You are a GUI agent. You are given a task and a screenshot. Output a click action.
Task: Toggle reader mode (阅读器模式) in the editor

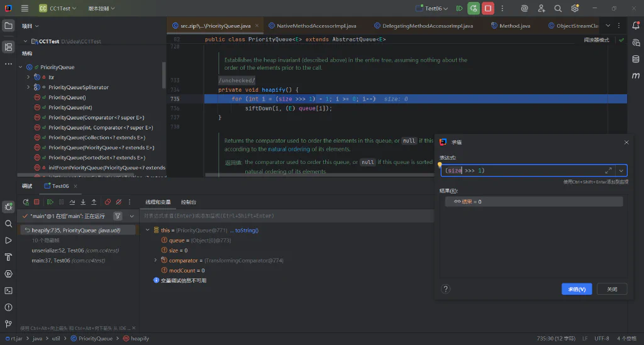click(x=596, y=40)
